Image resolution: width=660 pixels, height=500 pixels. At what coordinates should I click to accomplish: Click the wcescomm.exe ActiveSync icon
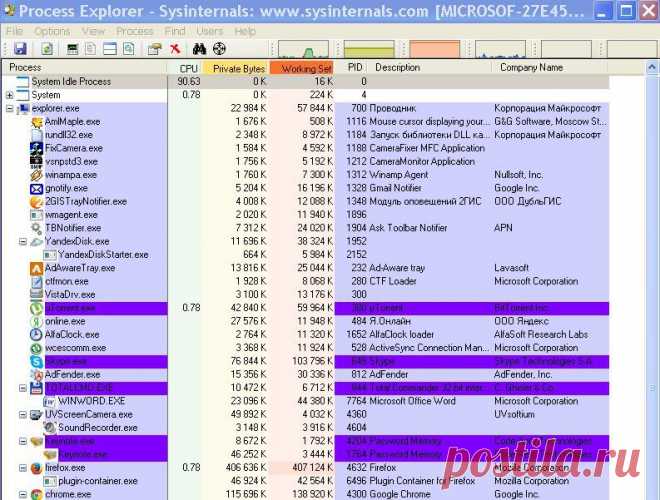pyautogui.click(x=36, y=348)
